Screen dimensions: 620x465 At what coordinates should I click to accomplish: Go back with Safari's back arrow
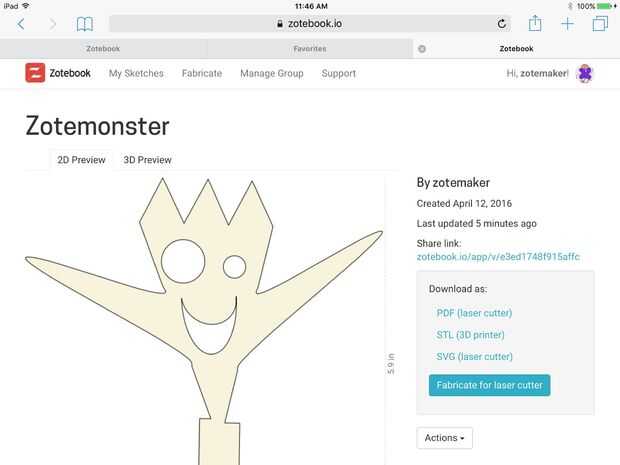click(x=21, y=24)
